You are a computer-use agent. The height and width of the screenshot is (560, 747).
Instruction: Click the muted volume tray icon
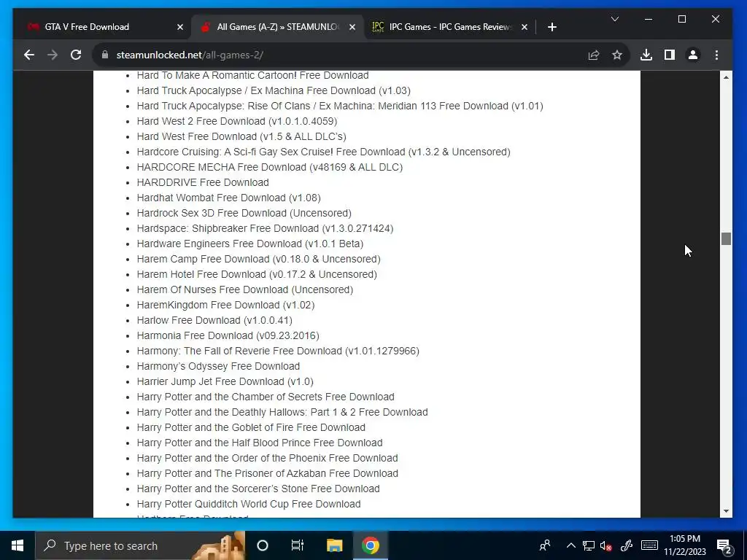click(606, 545)
